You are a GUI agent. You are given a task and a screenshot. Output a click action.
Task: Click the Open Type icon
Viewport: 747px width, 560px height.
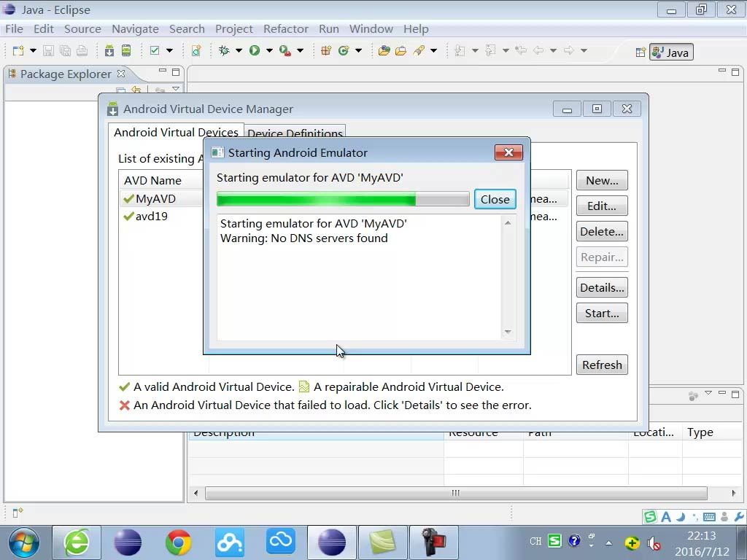pyautogui.click(x=384, y=50)
